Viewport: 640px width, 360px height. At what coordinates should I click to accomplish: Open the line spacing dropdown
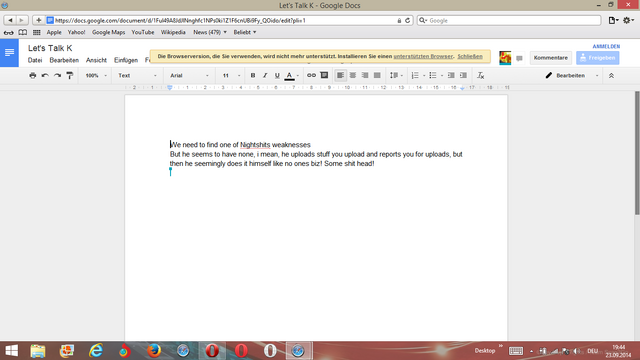(x=396, y=76)
